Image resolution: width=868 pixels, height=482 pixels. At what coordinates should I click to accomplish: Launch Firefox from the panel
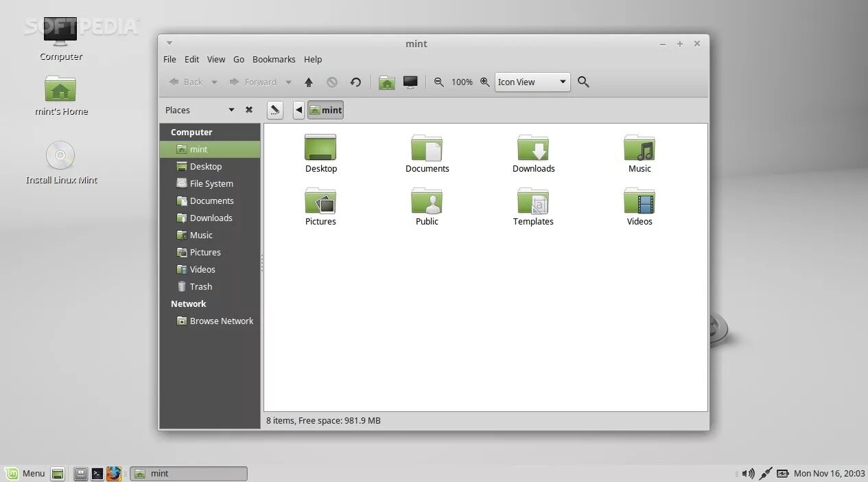tap(114, 474)
